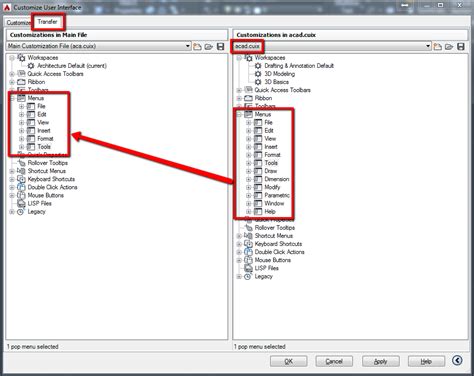Click save icon in right pane
The width and height of the screenshot is (474, 376).
pos(461,46)
